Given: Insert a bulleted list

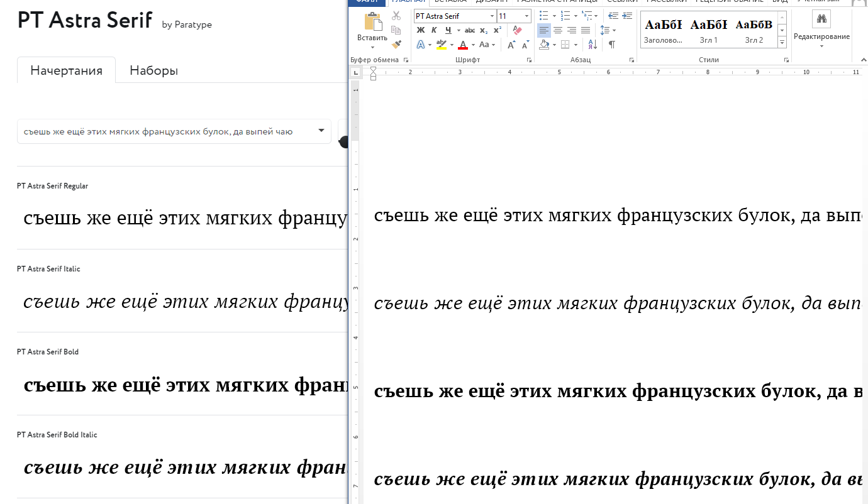Looking at the screenshot, I should 543,16.
